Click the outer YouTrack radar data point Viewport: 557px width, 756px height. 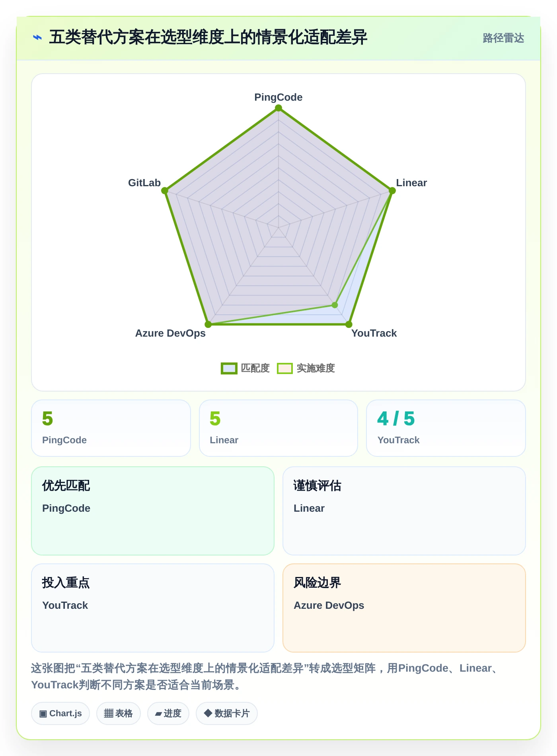pyautogui.click(x=349, y=324)
